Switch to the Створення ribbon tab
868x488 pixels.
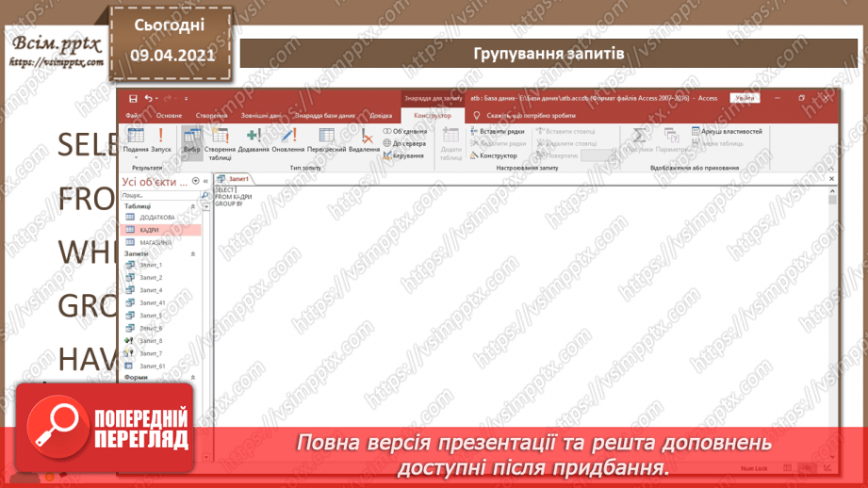(211, 116)
